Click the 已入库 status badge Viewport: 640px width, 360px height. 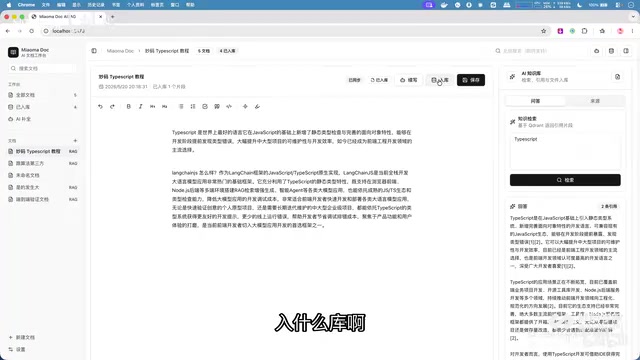379,80
